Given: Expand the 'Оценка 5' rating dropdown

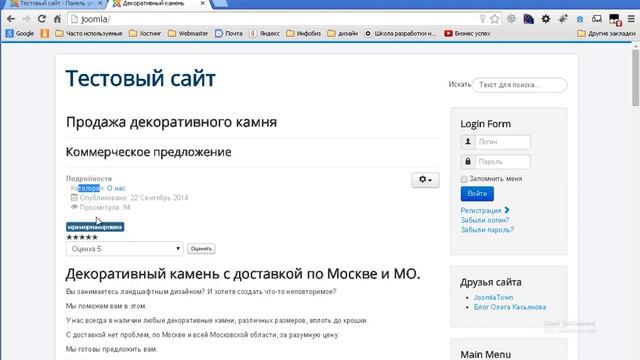Looking at the screenshot, I should coord(125,249).
